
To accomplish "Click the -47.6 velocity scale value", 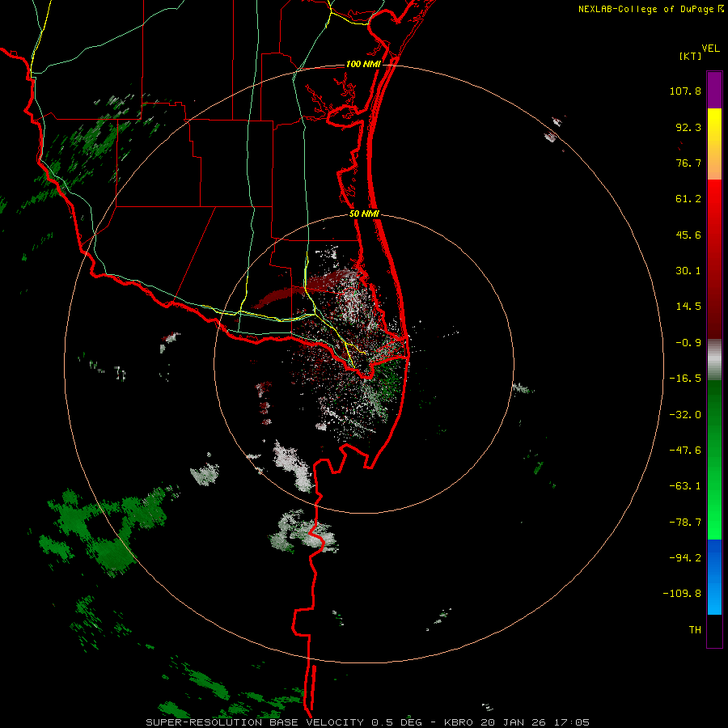I will pyautogui.click(x=685, y=451).
